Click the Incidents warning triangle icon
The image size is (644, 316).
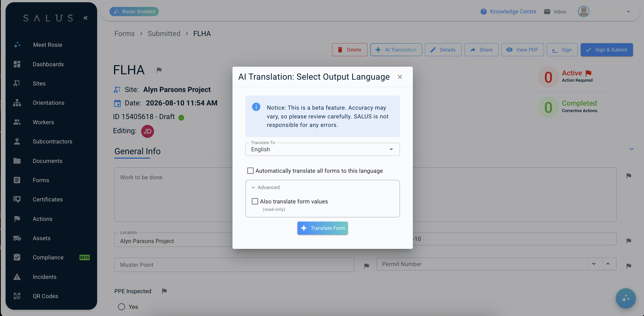17,277
